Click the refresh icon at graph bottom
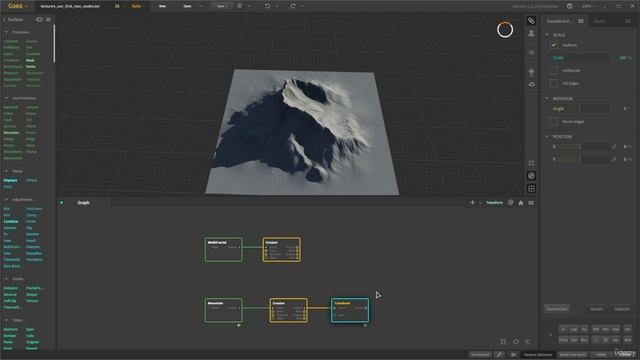This screenshot has height=360, width=640. click(516, 341)
